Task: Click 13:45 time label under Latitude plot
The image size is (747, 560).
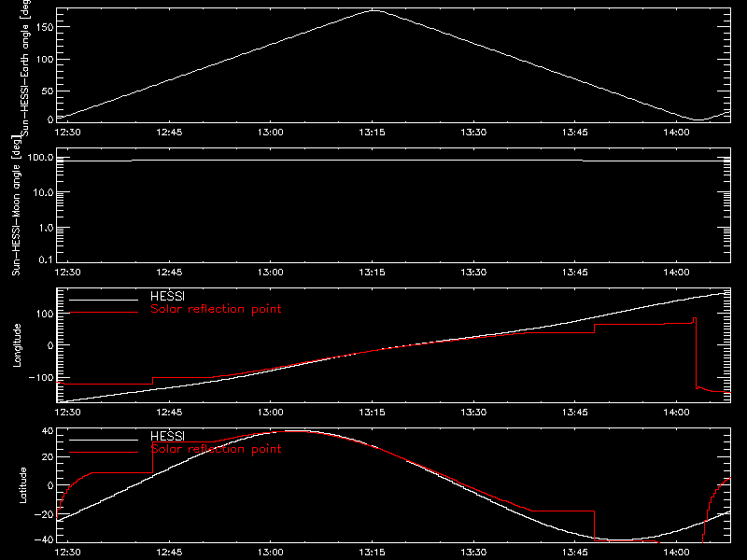Action: pyautogui.click(x=575, y=552)
